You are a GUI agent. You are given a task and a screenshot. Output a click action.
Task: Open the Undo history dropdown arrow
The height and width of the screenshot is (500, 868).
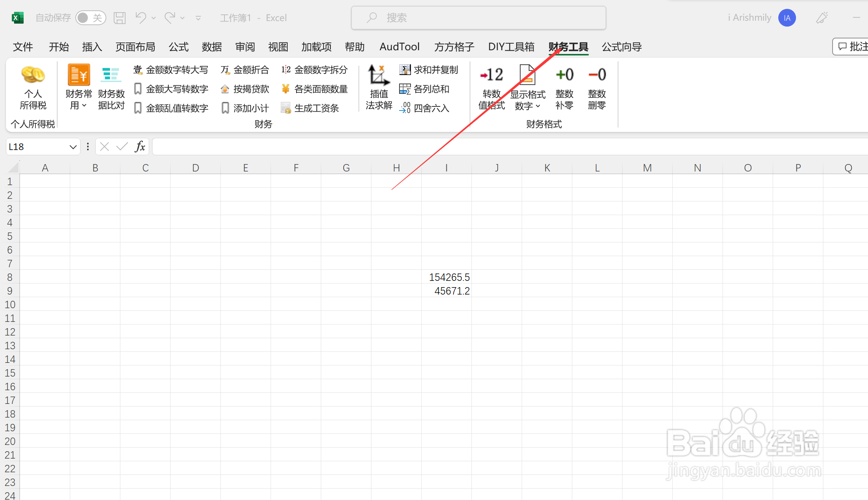coord(154,18)
